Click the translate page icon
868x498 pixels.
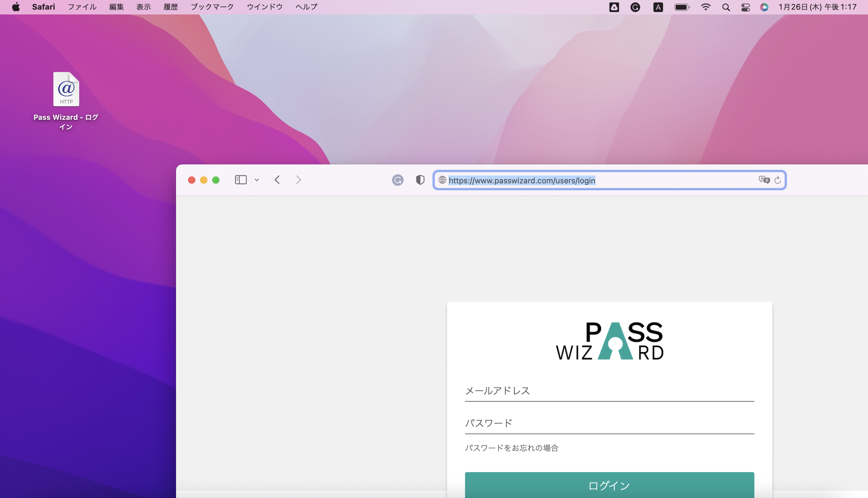(x=764, y=180)
